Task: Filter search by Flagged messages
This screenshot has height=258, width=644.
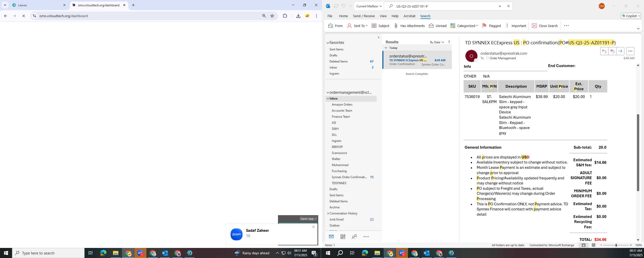Action: [491, 26]
